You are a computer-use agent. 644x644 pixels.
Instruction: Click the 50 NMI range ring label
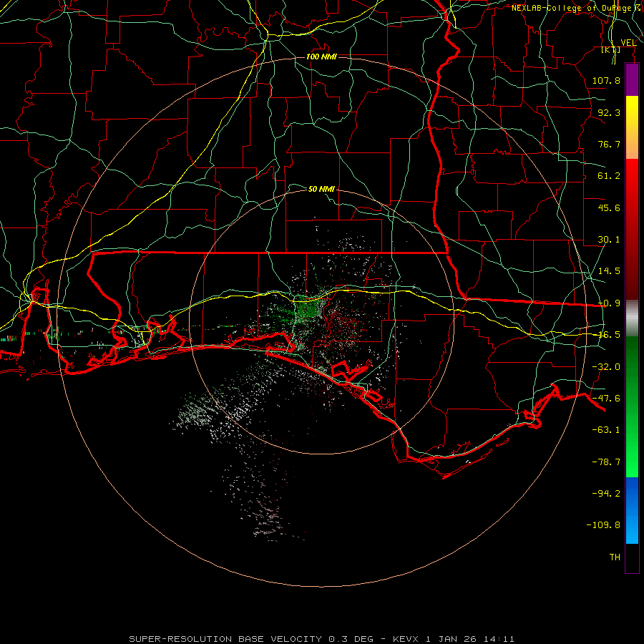click(321, 189)
